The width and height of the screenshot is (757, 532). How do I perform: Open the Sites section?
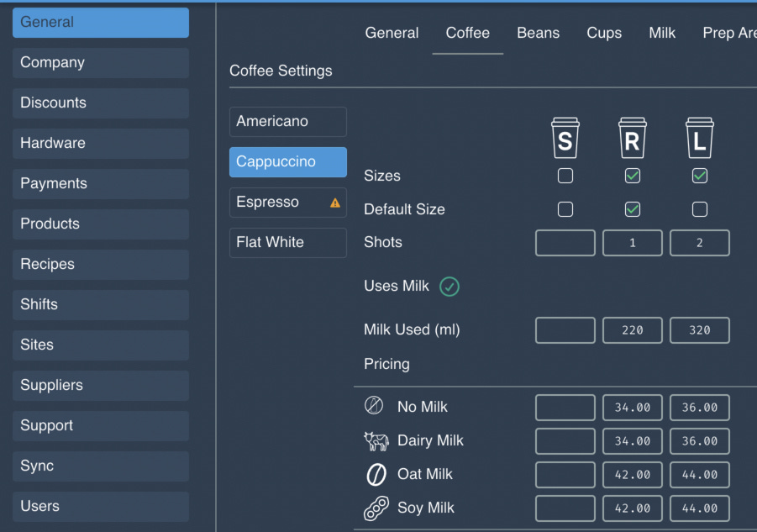[x=101, y=345]
